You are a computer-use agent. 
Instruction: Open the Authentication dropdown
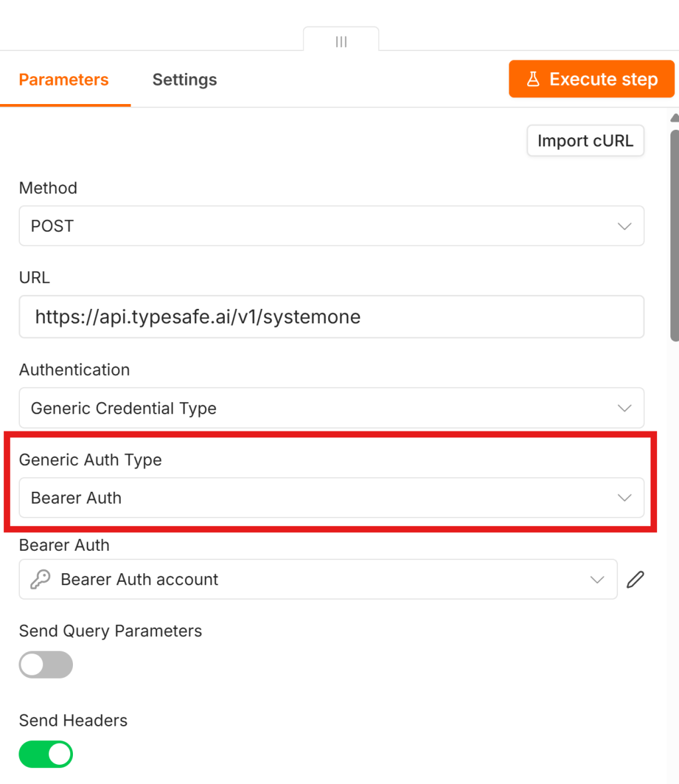pyautogui.click(x=332, y=408)
